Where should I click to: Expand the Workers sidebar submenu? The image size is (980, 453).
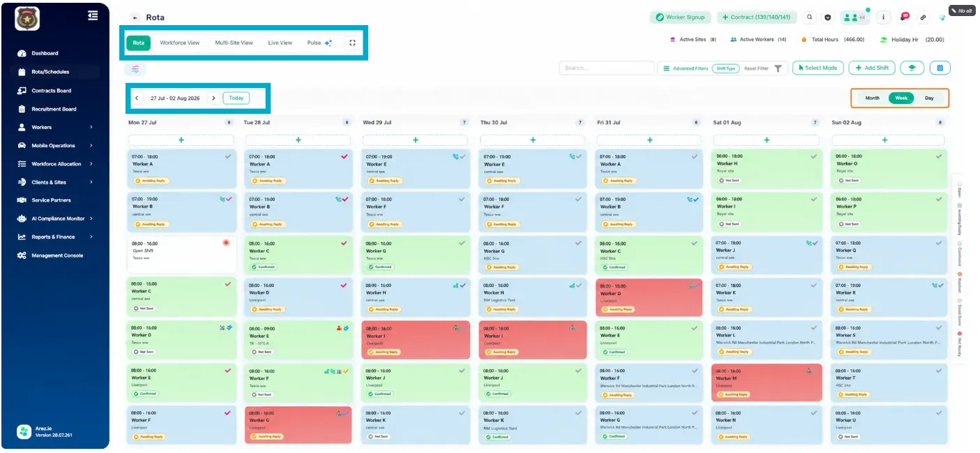click(91, 127)
